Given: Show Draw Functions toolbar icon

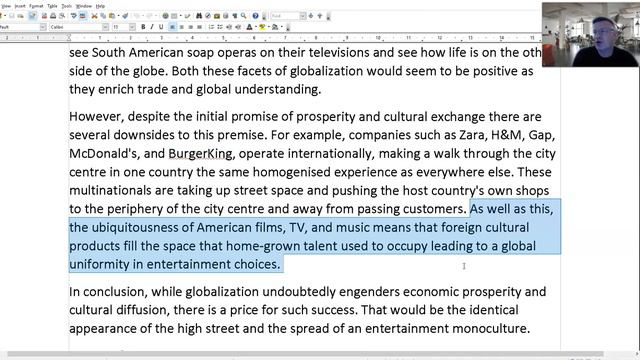Looking at the screenshot, I should 187,16.
